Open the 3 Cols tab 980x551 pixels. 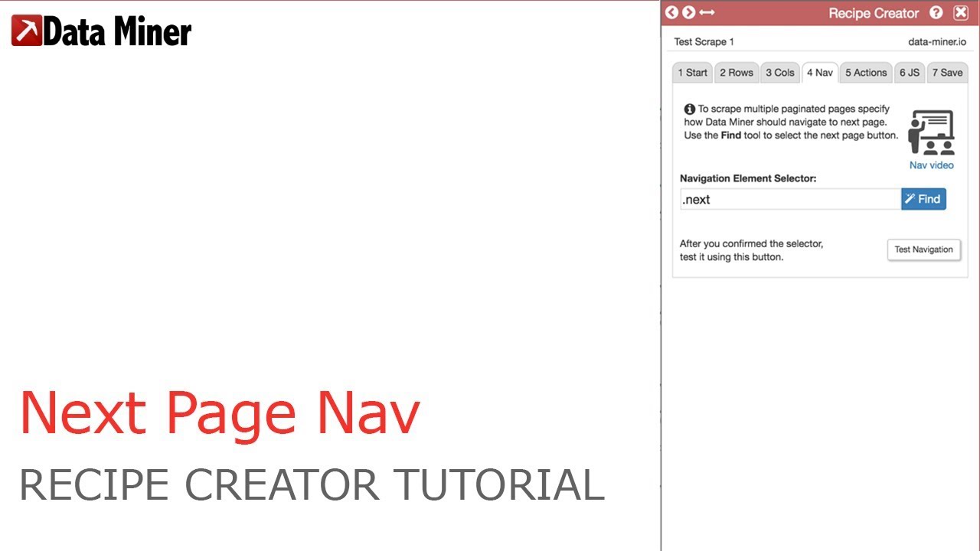[x=780, y=73]
